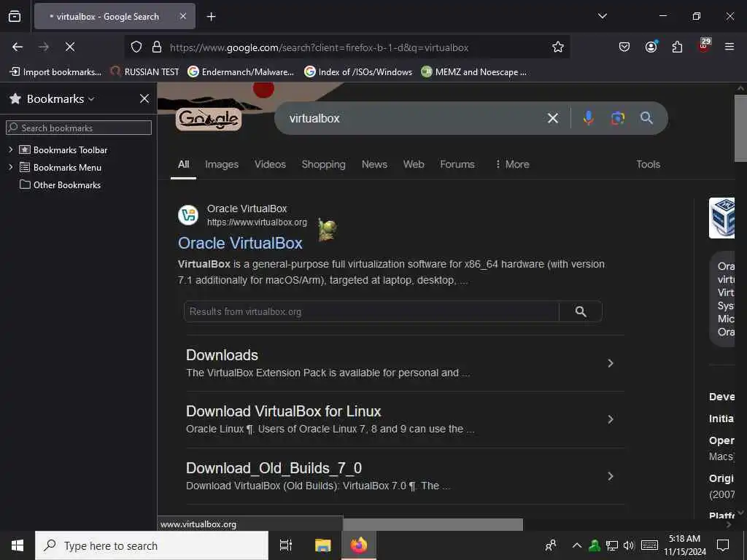Open Firefox application hamburger menu
The height and width of the screenshot is (560, 747).
coord(729,47)
